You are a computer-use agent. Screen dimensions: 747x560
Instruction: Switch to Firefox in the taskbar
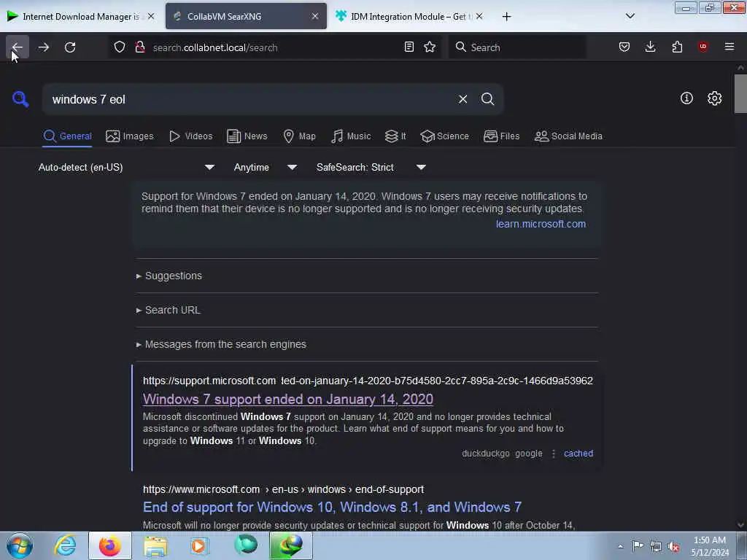110,545
